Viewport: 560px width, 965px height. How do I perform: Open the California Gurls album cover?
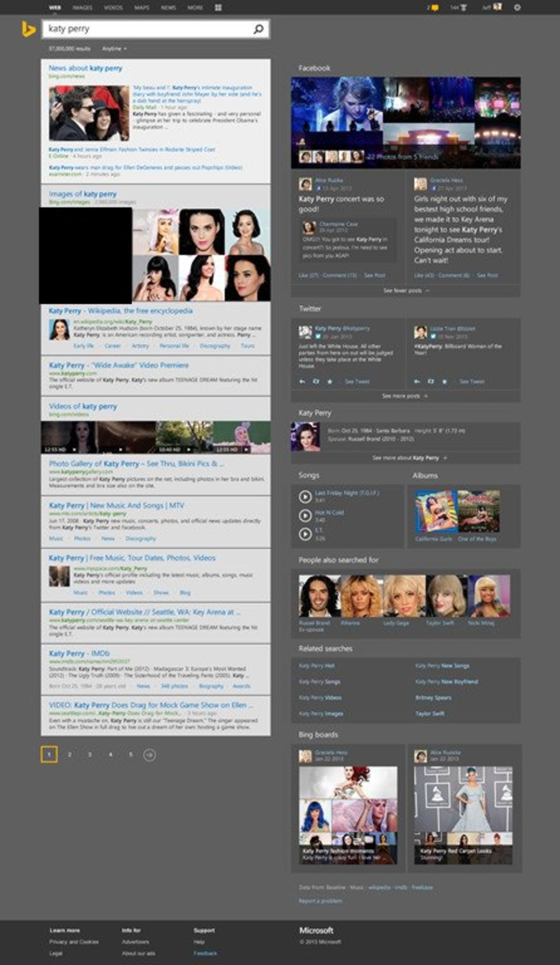pyautogui.click(x=436, y=511)
